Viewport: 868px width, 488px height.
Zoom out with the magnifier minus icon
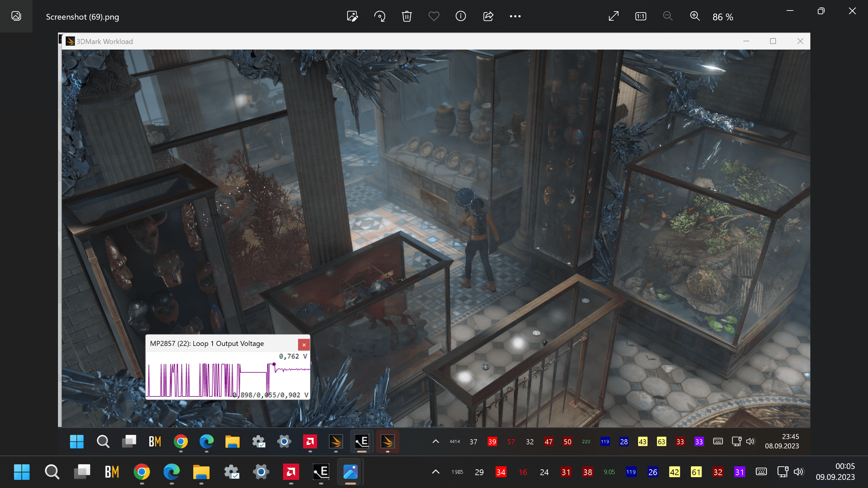[668, 16]
